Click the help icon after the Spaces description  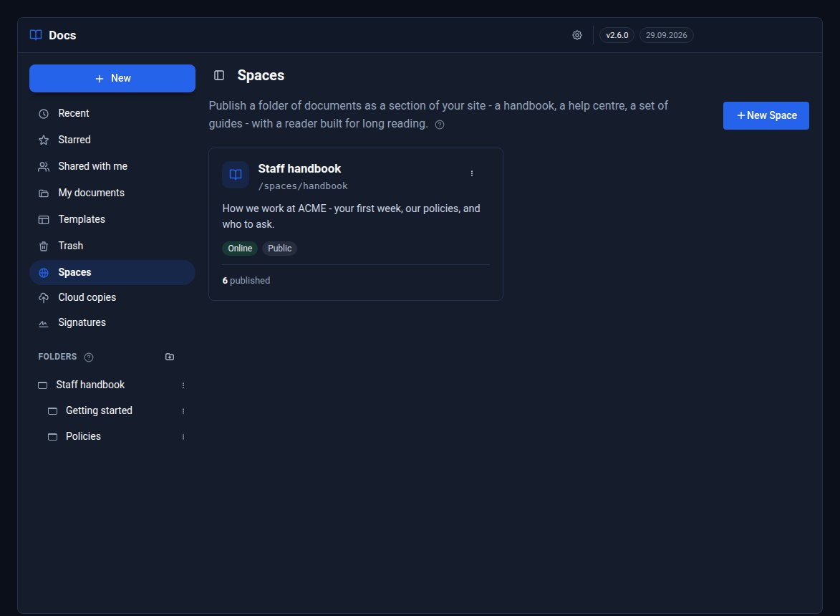click(x=439, y=125)
